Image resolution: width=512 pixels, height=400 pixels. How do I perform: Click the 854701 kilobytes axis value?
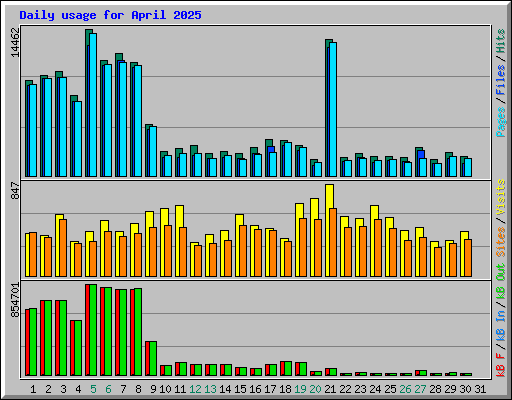pos(15,300)
